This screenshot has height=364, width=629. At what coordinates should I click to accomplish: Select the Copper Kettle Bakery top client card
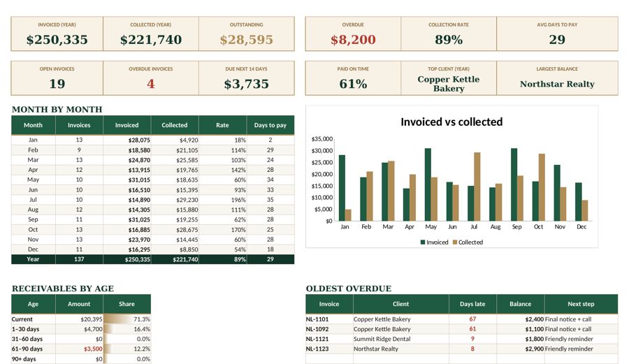[449, 78]
